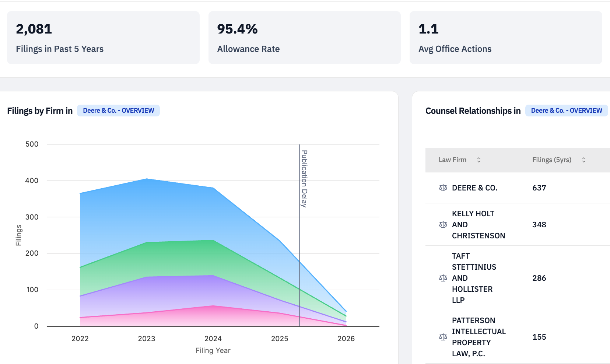The height and width of the screenshot is (364, 610).
Task: Click Deere & Co. - OVERVIEW tag in Counsel Relationships
Action: [567, 111]
